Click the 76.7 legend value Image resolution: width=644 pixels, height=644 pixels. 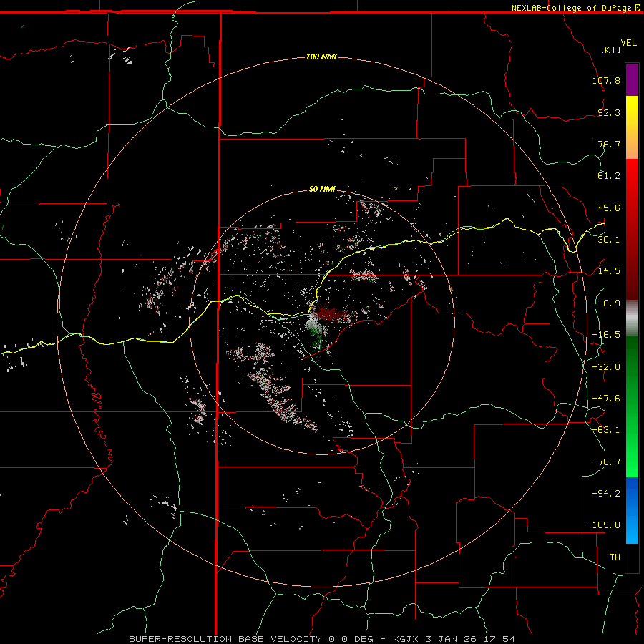point(609,144)
